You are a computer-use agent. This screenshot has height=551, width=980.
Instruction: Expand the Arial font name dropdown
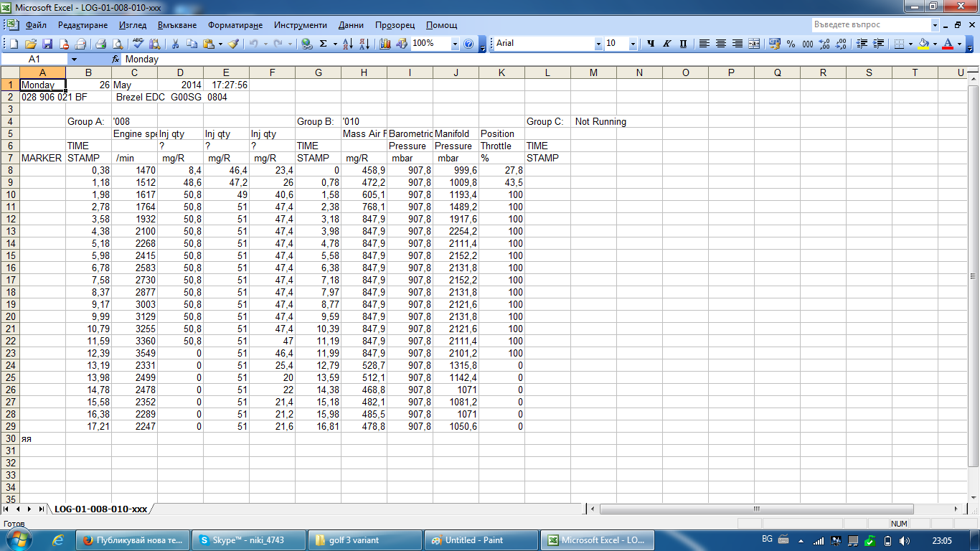coord(598,44)
